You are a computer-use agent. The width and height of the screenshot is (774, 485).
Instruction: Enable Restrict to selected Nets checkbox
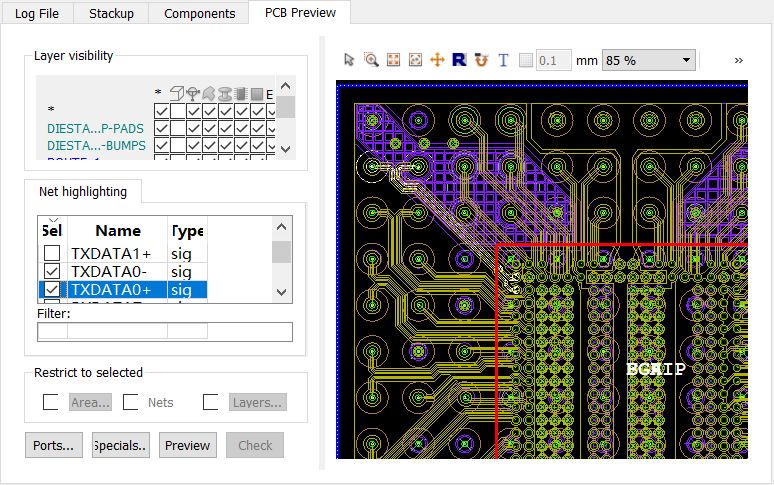click(130, 402)
